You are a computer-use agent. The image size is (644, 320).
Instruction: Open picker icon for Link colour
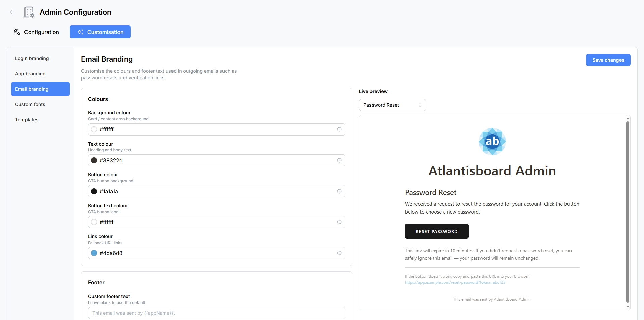[339, 253]
